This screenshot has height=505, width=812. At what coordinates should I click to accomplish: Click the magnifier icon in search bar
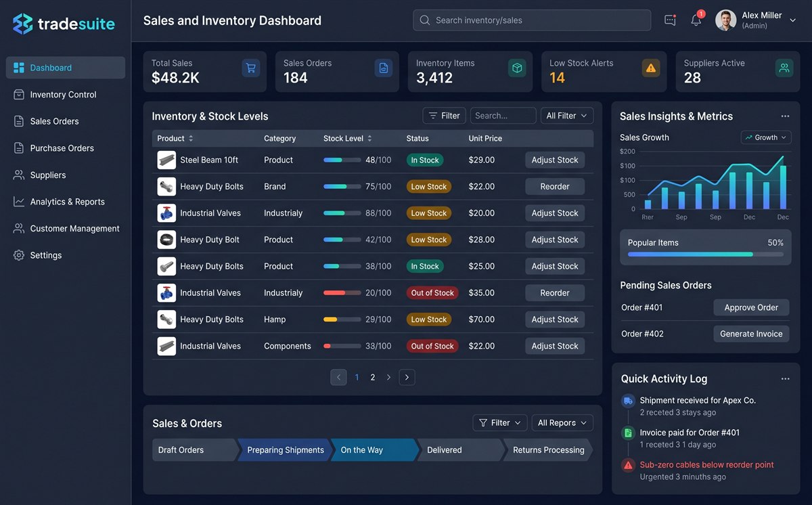[425, 20]
